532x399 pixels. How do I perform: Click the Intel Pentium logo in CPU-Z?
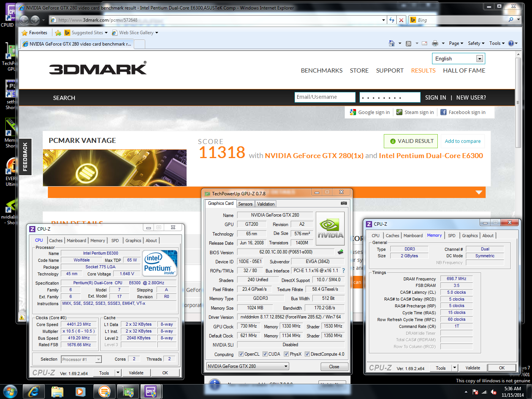[160, 263]
